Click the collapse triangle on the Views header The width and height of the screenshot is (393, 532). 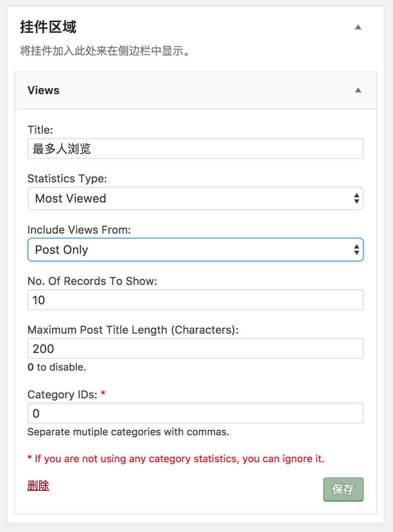[358, 90]
